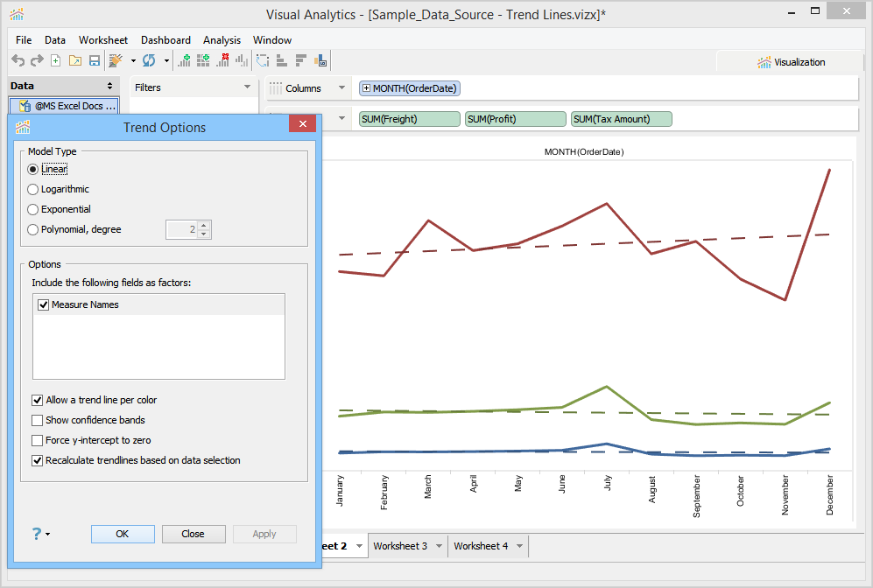Open the Worksheet 4 tab dropdown
873x588 pixels.
point(519,546)
